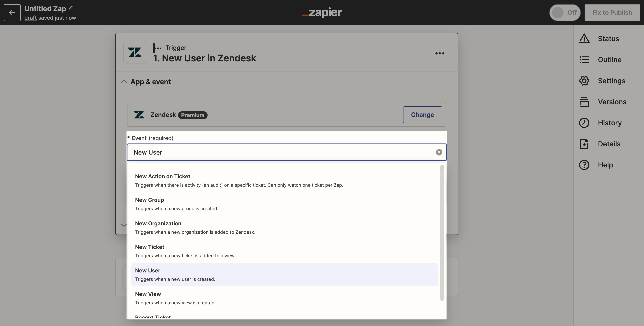The width and height of the screenshot is (644, 326).
Task: Collapse the App & event section
Action: [124, 82]
